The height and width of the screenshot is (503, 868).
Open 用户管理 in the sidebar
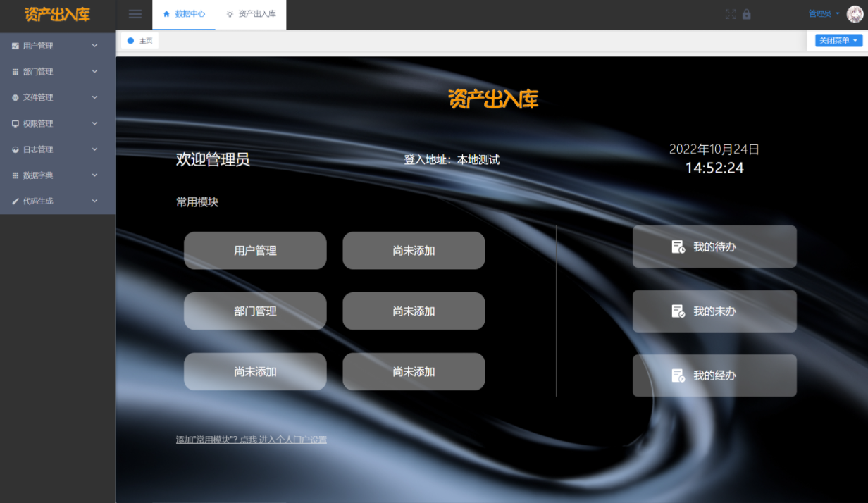58,46
